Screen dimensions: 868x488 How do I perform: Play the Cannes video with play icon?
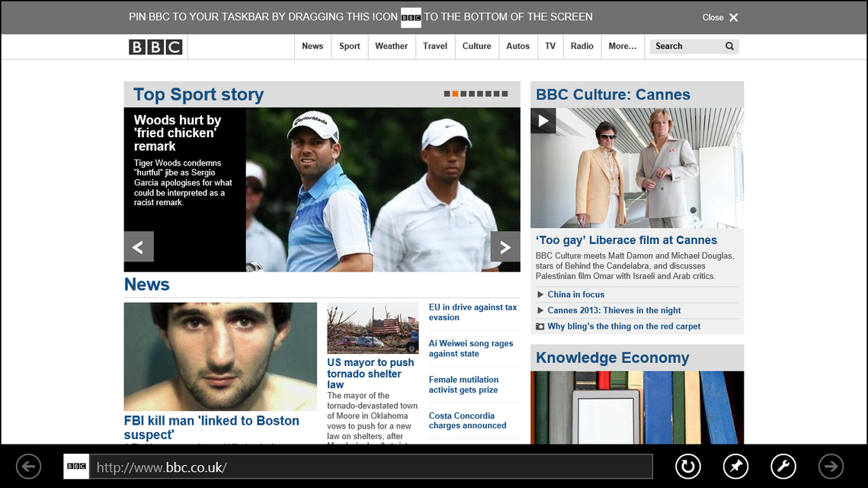click(543, 120)
